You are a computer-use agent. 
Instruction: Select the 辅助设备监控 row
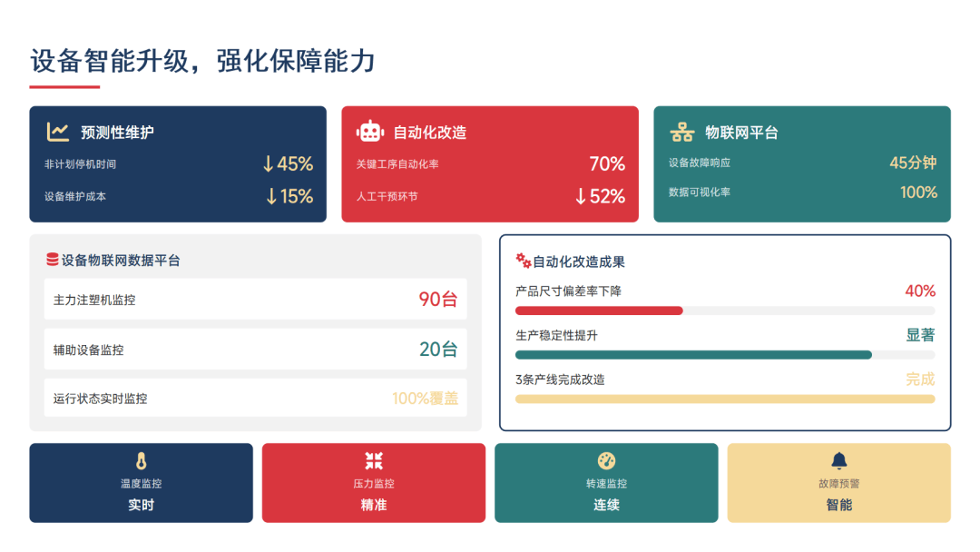pyautogui.click(x=255, y=350)
